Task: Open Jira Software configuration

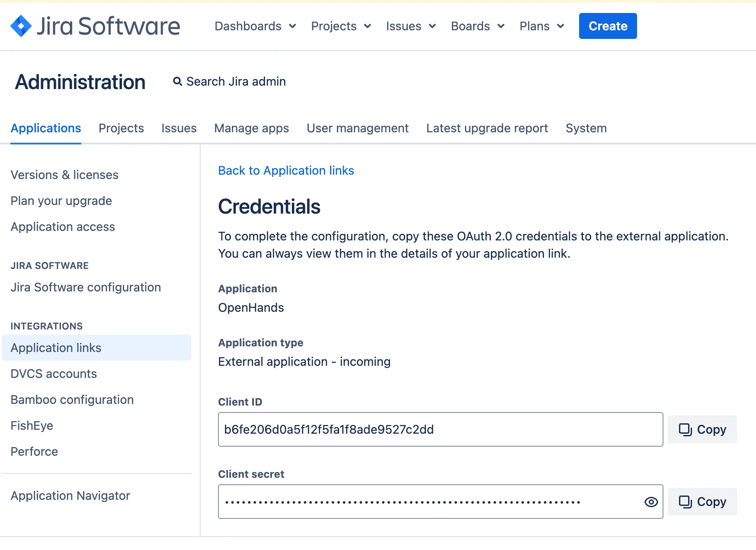Action: 86,287
